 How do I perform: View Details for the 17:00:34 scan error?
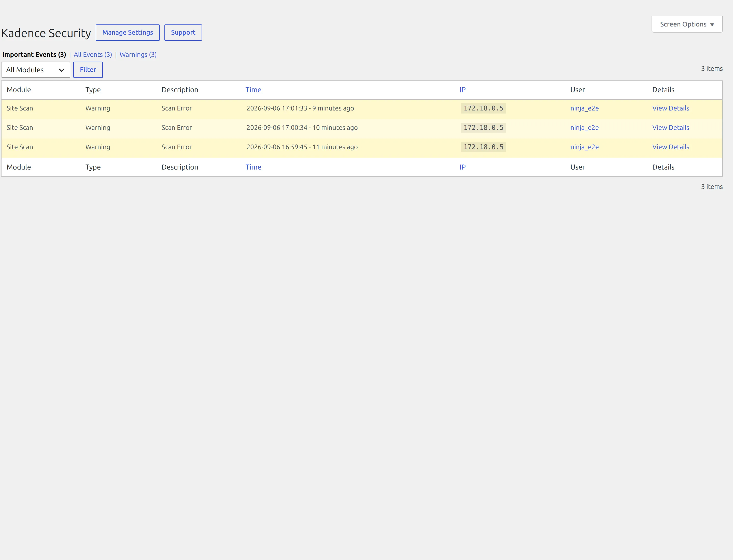tap(671, 127)
